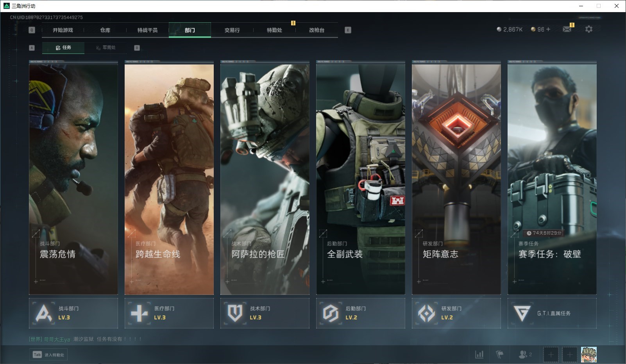Image resolution: width=626 pixels, height=364 pixels.
Task: Click the A key hint icon
Action: click(x=32, y=48)
